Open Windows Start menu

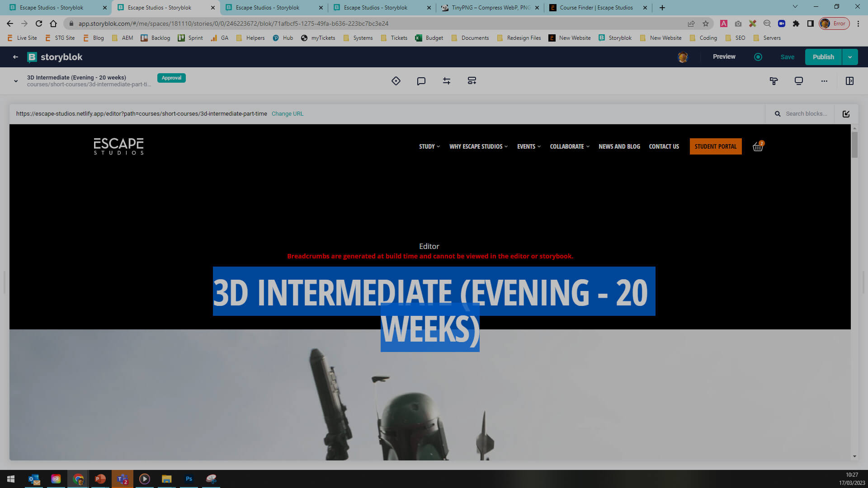point(11,479)
